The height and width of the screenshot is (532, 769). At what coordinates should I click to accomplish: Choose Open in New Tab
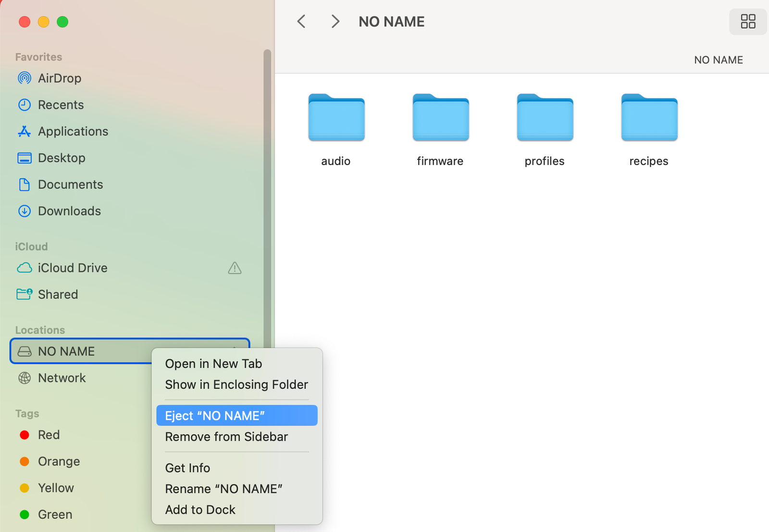click(x=237, y=364)
